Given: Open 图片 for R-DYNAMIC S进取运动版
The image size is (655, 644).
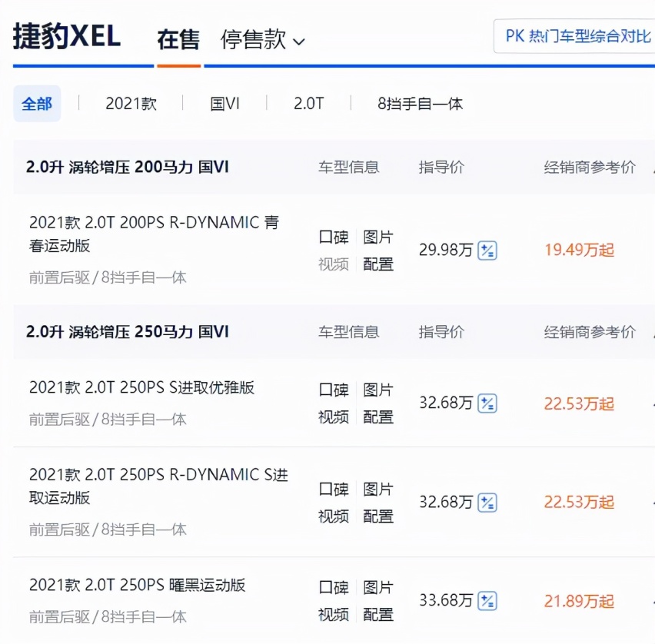Looking at the screenshot, I should pos(378,489).
